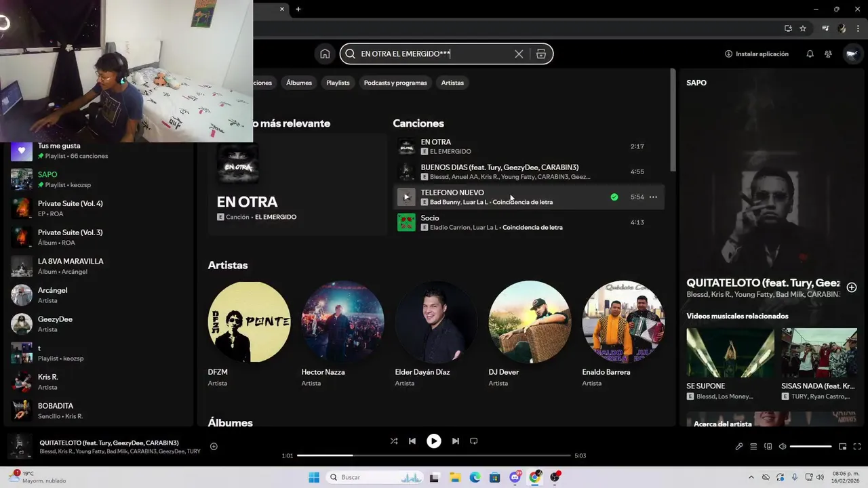868x488 pixels.
Task: Seek in the song progress bar
Action: tap(434, 455)
